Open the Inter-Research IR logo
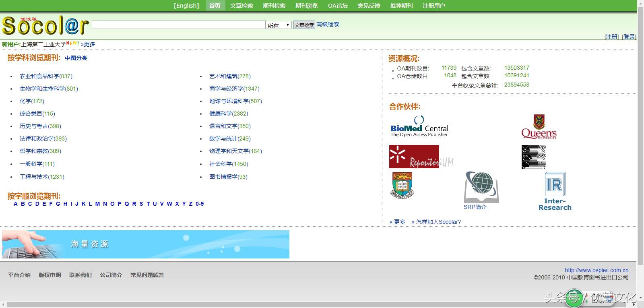Viewport: 644px width, 308px height. click(555, 191)
